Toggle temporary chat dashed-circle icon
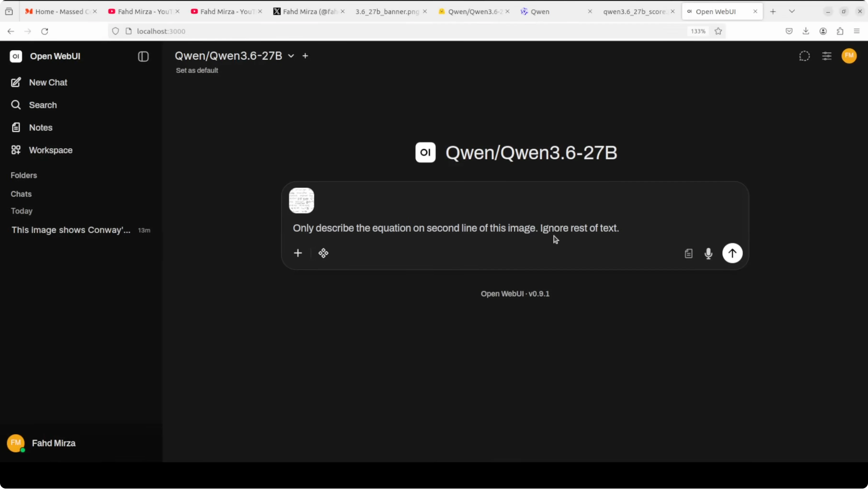This screenshot has height=489, width=868. [804, 56]
